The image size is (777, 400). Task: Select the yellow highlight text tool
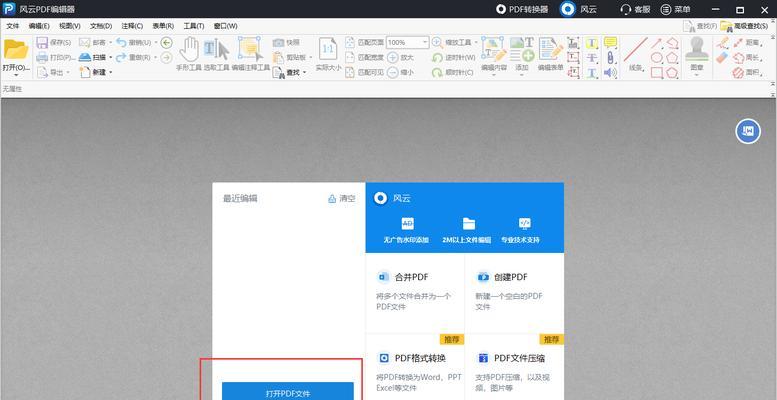point(592,43)
